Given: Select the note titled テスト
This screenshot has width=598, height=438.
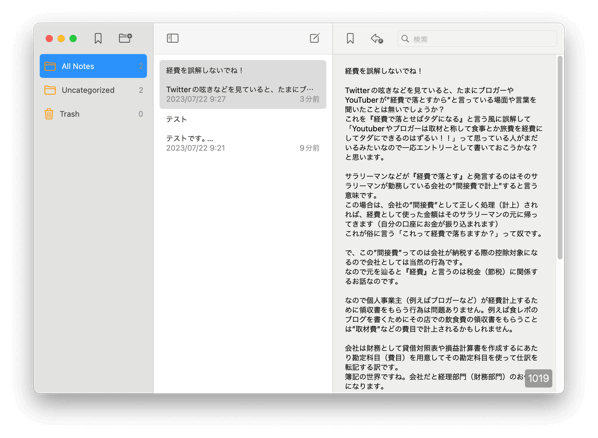Looking at the screenshot, I should [243, 134].
